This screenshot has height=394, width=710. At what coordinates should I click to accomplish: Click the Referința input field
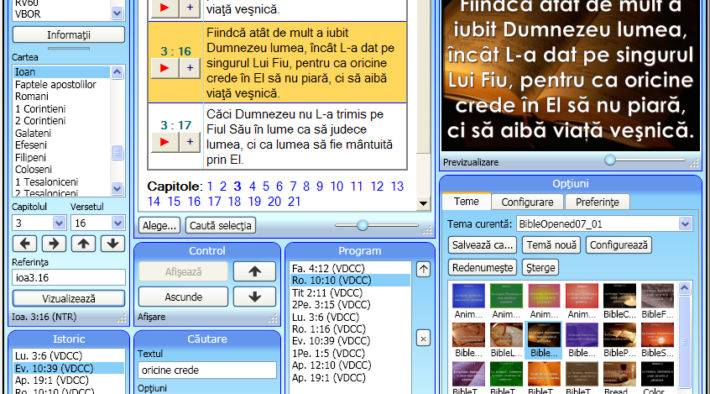pos(69,278)
